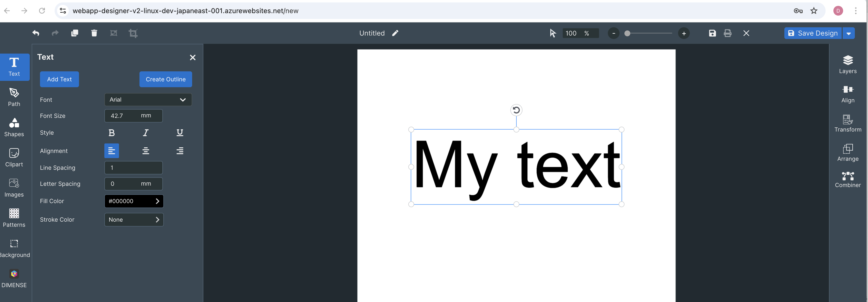Edit the Untitled title with pencil icon
Screen dimensions: 868x302
pyautogui.click(x=395, y=33)
